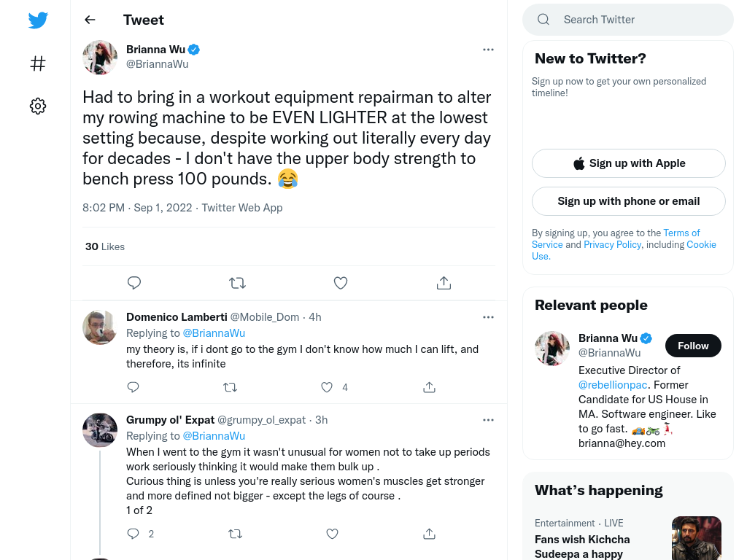Open more options on Grumpy ol' Expat's reply

(x=488, y=420)
